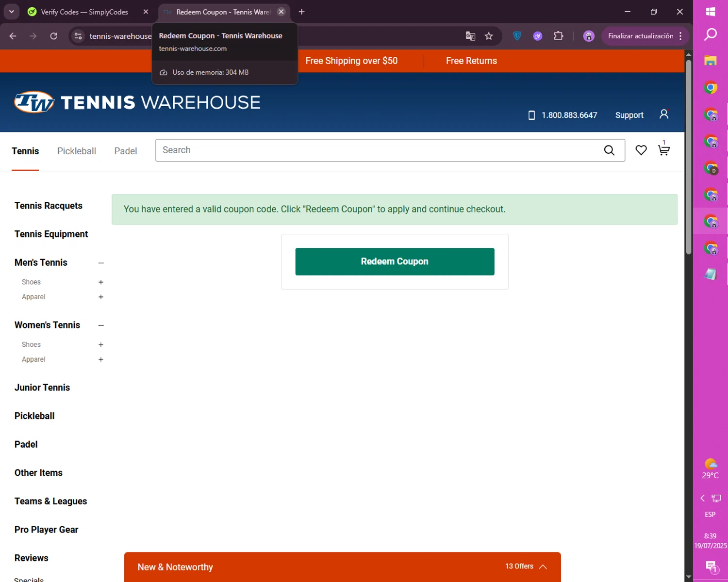Screen dimensions: 728x582
Task: Click the browser address bar URL
Action: pyautogui.click(x=120, y=36)
